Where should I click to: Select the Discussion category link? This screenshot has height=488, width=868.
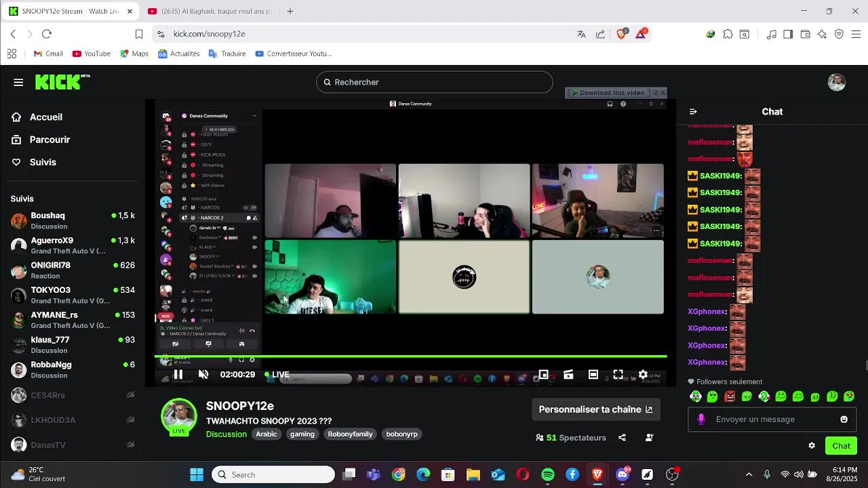[x=226, y=434]
